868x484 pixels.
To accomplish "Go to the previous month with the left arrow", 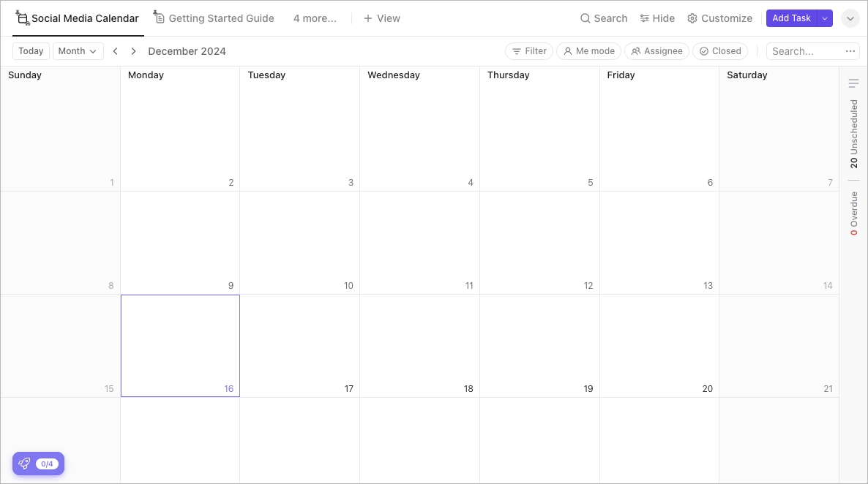I will click(115, 51).
